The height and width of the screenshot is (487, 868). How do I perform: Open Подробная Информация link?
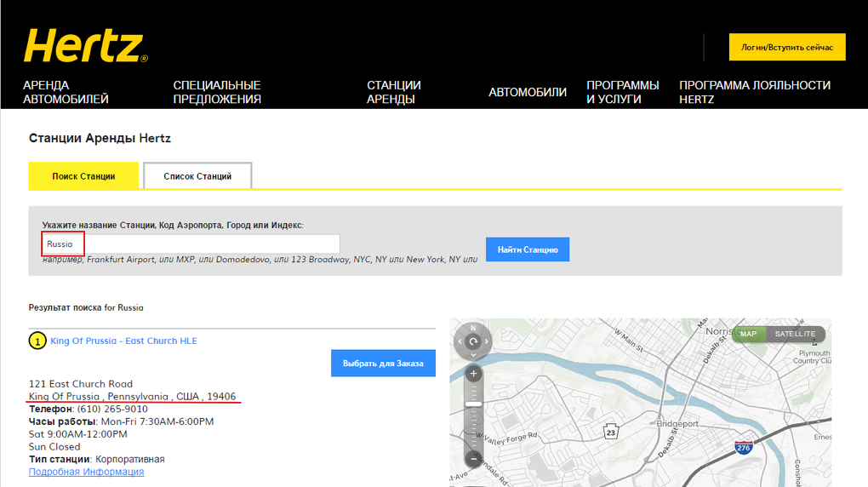[x=86, y=472]
